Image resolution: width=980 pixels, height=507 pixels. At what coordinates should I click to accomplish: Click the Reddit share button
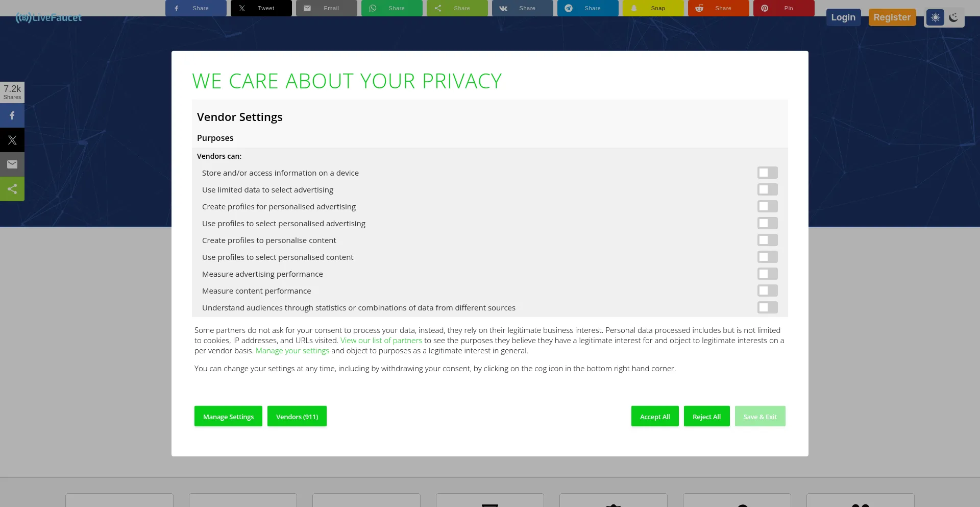(718, 8)
